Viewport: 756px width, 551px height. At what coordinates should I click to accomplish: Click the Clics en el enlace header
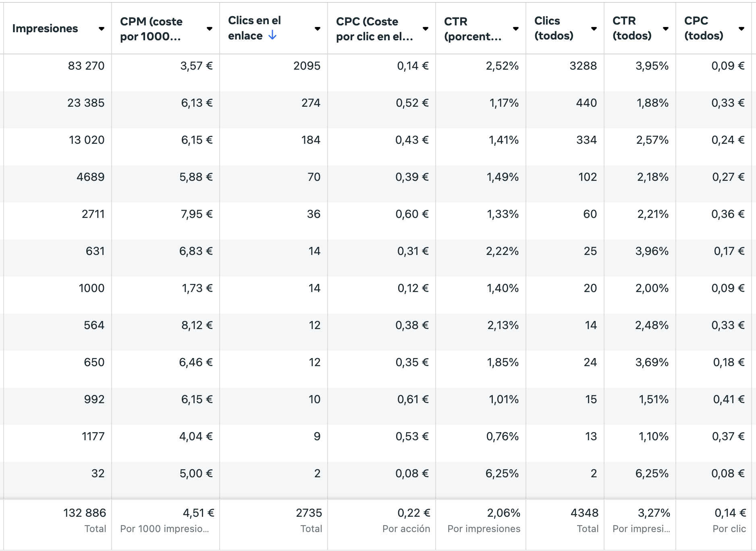[254, 28]
